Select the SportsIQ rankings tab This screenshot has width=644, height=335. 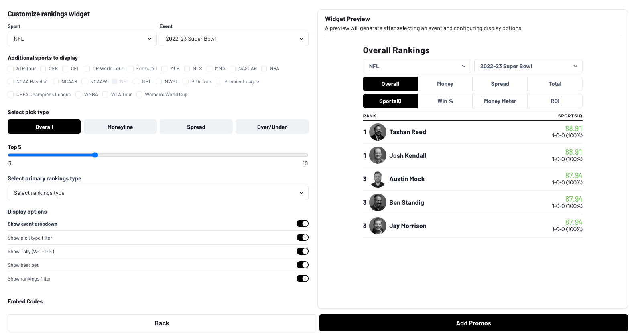[x=390, y=101]
